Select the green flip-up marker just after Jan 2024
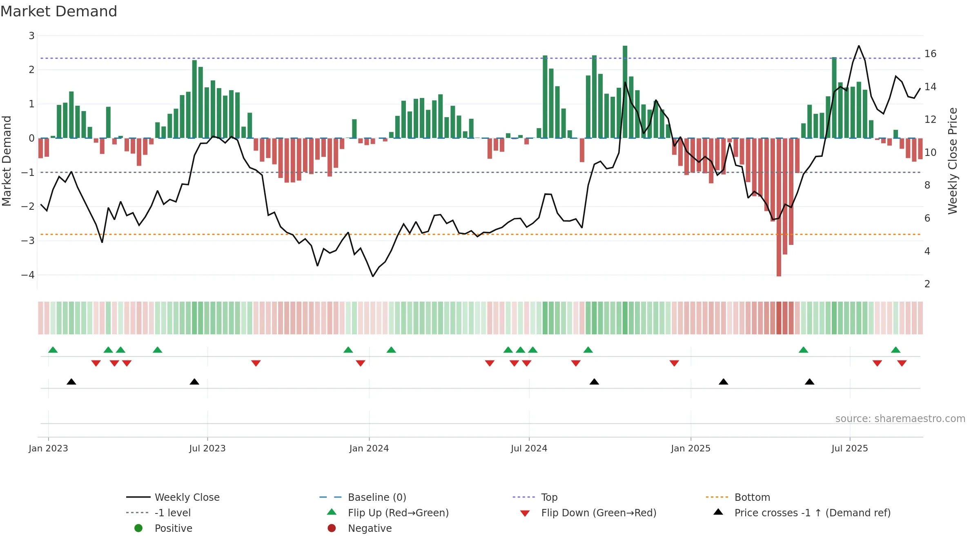Screen dimensions: 980x551 click(x=391, y=350)
